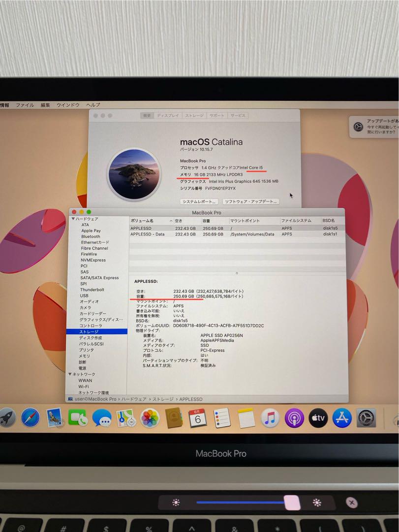Image resolution: width=399 pixels, height=532 pixels.
Task: Select Thunderbolt in sidebar
Action: [x=92, y=290]
